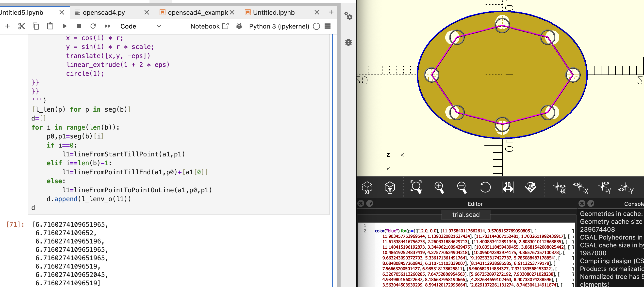Screen dimensions: 644x287
Task: Open the hamburger menu in notebook toolbar
Action: 328,26
